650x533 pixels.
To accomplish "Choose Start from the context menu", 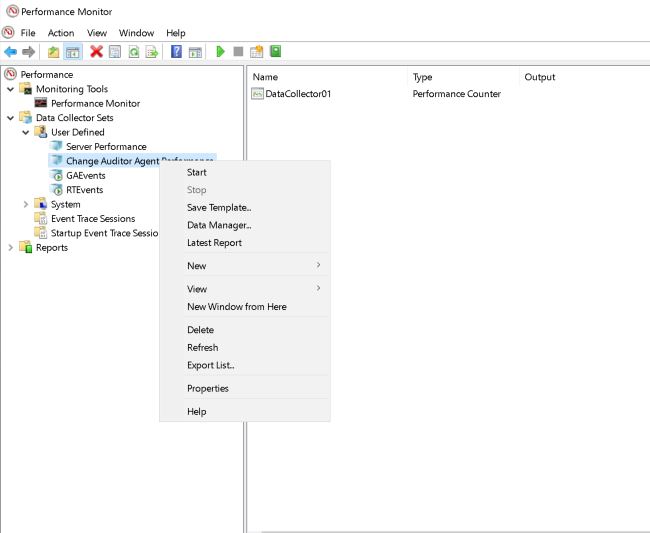I will coord(245,172).
